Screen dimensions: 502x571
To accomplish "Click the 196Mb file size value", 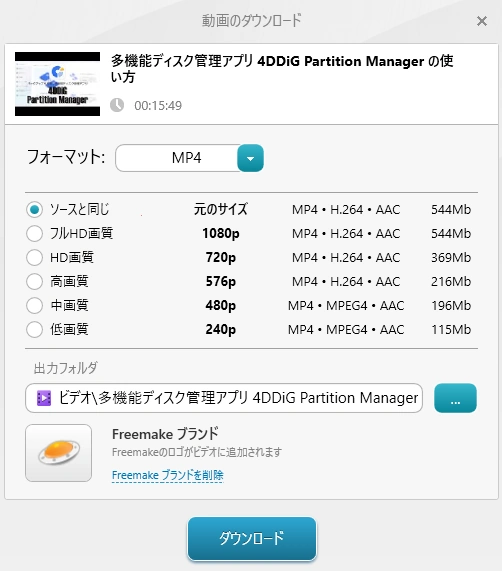I will point(451,305).
